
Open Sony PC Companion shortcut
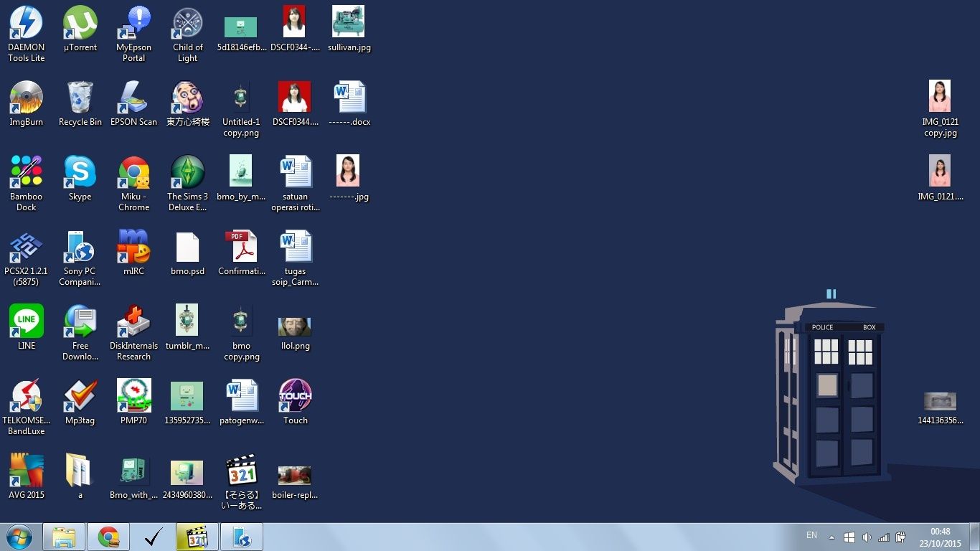tap(80, 258)
